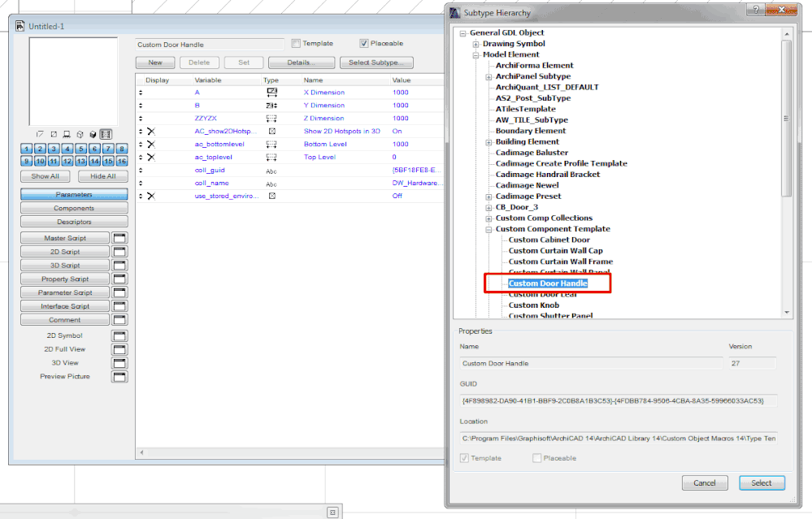This screenshot has width=812, height=519.
Task: Open the Interface Script editor
Action: (x=65, y=306)
